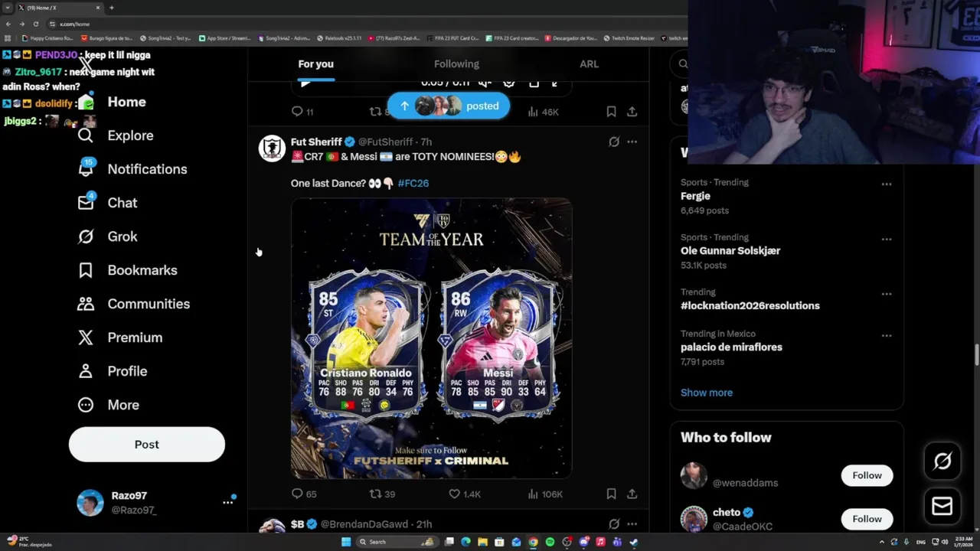Open Team of the Year image
Screen dimensions: 980x551
(431, 338)
